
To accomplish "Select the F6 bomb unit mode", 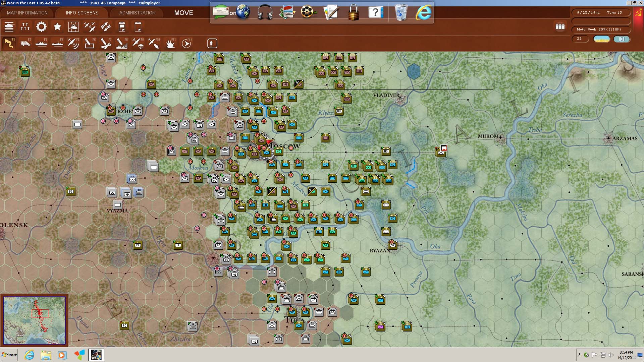I will click(90, 44).
